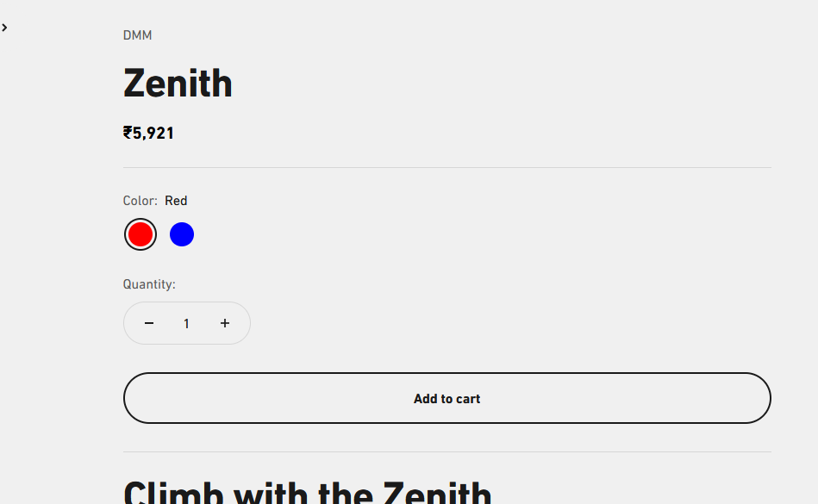Click the selected color name "Red"
Screen dimensions: 818x504
pos(176,201)
